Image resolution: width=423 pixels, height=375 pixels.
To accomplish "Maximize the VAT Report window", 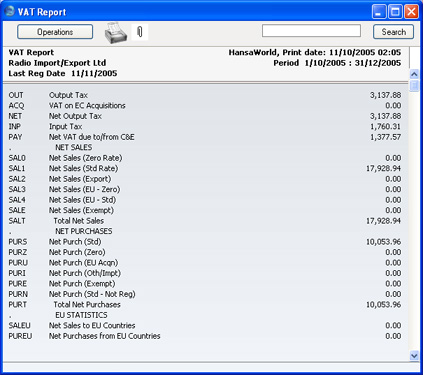I will [x=395, y=12].
